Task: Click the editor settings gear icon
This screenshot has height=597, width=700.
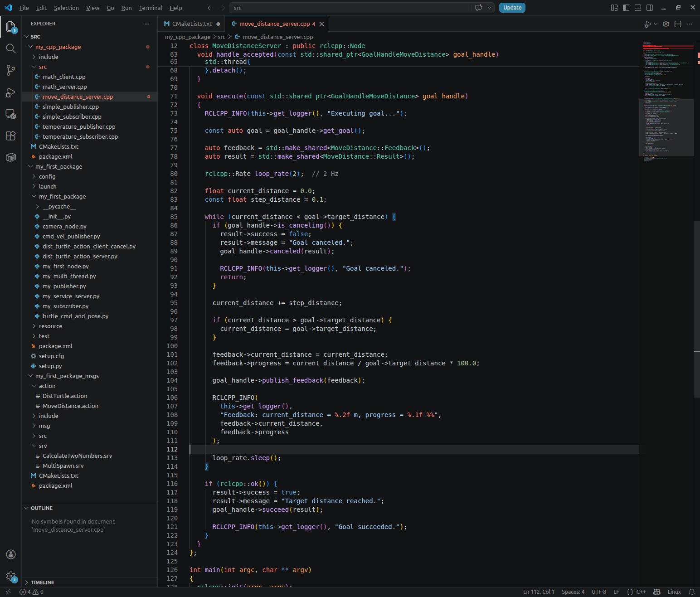Action: click(x=666, y=24)
